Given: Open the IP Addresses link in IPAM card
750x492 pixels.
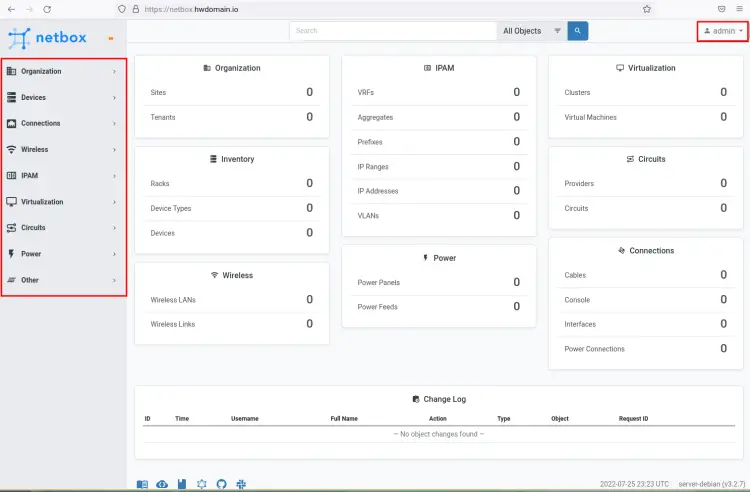Looking at the screenshot, I should point(379,191).
